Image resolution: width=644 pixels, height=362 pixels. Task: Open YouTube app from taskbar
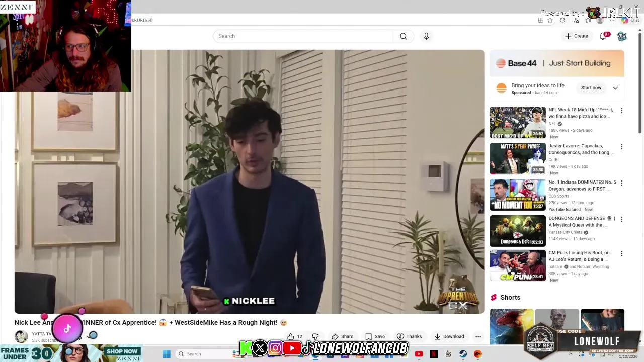pyautogui.click(x=419, y=354)
